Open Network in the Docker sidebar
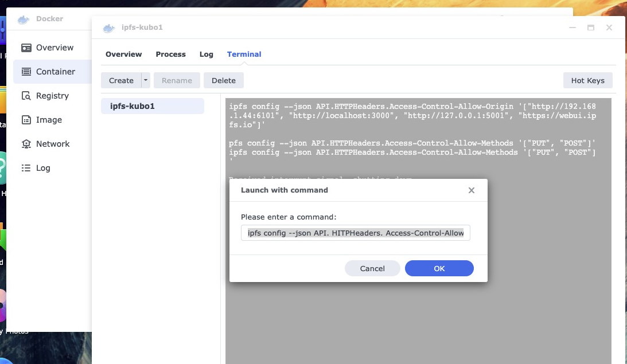The width and height of the screenshot is (627, 364). pos(52,144)
